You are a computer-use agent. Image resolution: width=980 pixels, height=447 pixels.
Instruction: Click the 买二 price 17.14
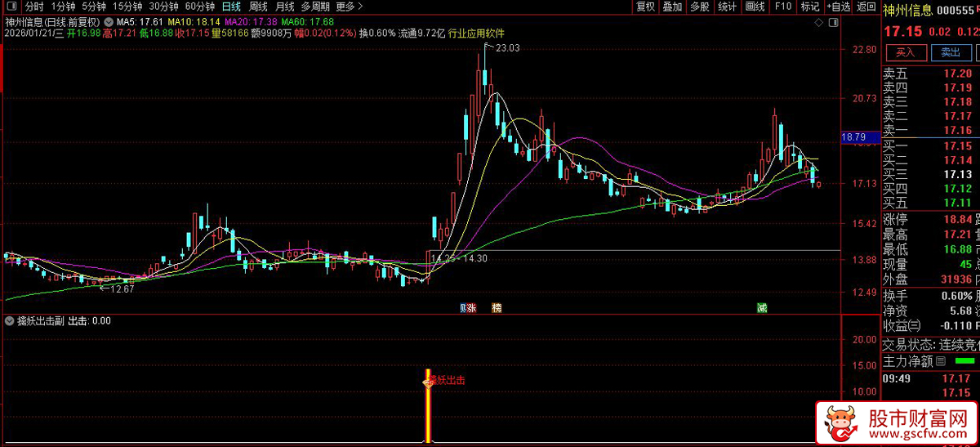tap(958, 159)
